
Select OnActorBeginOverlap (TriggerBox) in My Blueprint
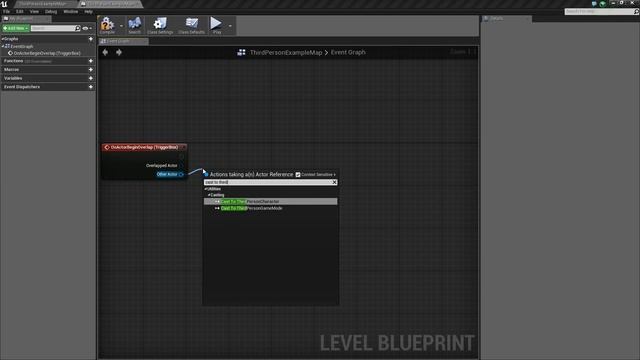(x=47, y=53)
